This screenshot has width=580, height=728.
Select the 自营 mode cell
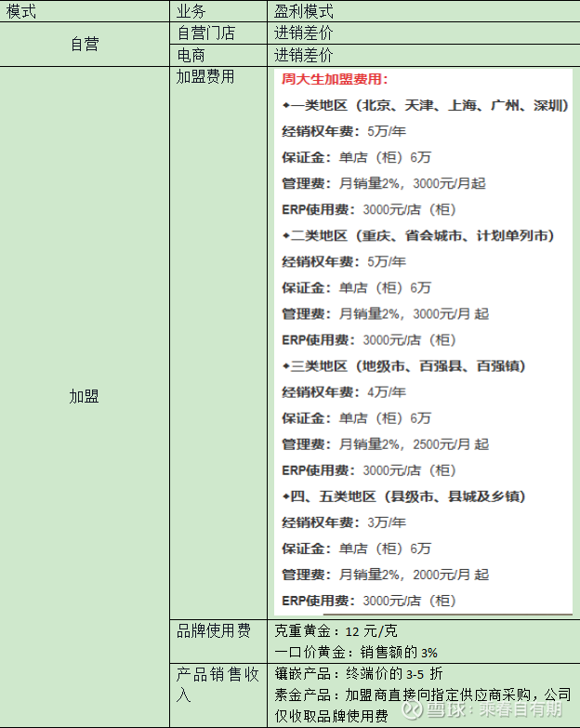coord(85,44)
